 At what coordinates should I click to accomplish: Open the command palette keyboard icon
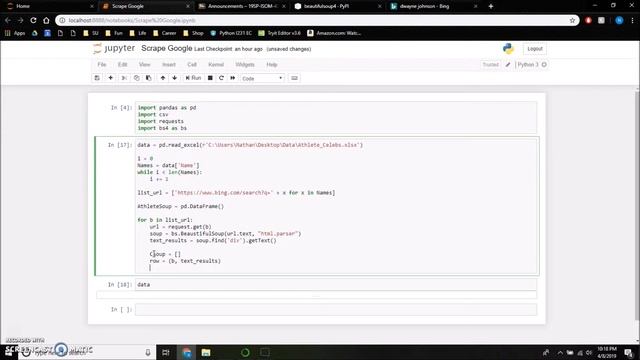(x=294, y=78)
